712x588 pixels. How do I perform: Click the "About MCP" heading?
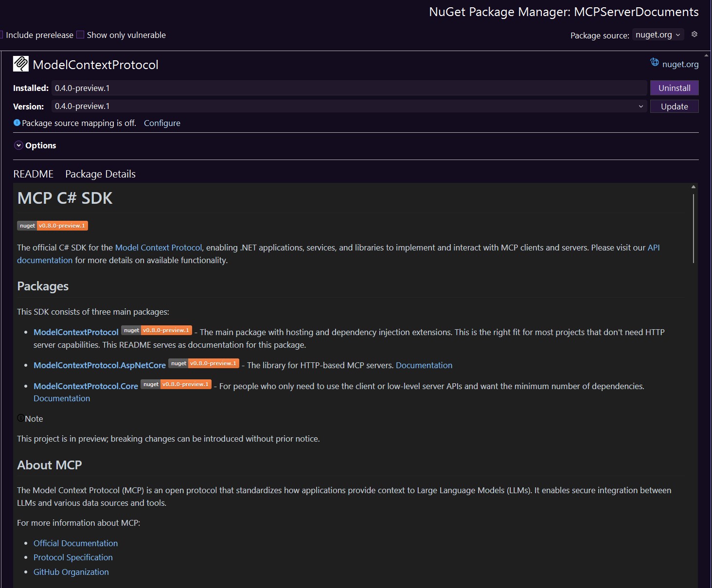pyautogui.click(x=50, y=465)
